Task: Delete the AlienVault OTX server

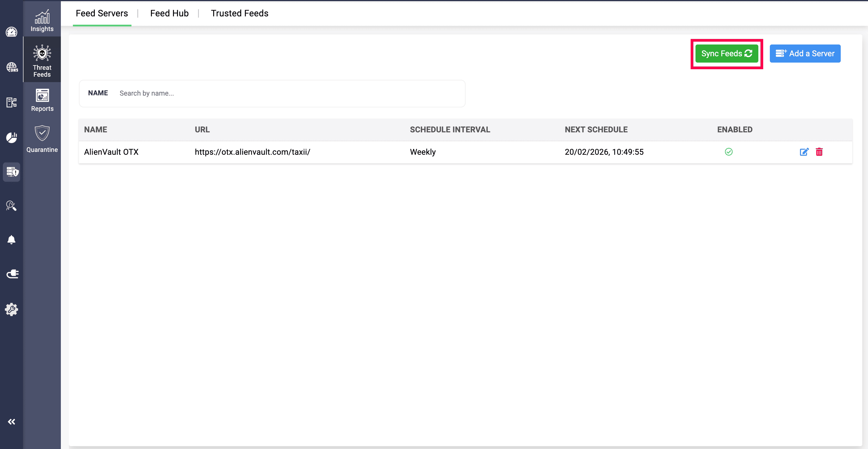Action: pos(819,152)
